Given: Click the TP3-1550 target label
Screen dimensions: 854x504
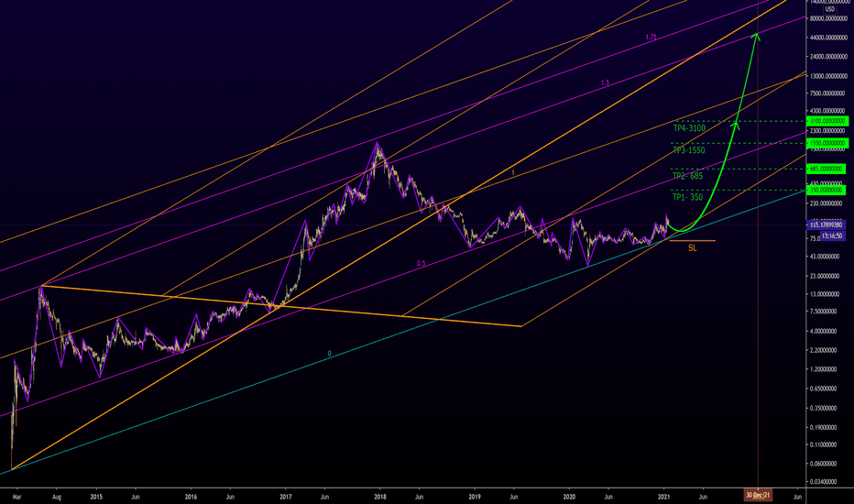Looking at the screenshot, I should click(x=688, y=150).
